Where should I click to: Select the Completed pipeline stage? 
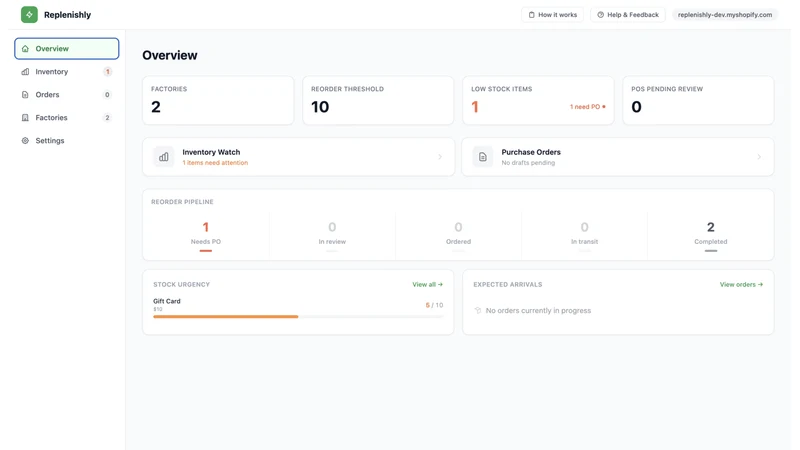pyautogui.click(x=711, y=234)
